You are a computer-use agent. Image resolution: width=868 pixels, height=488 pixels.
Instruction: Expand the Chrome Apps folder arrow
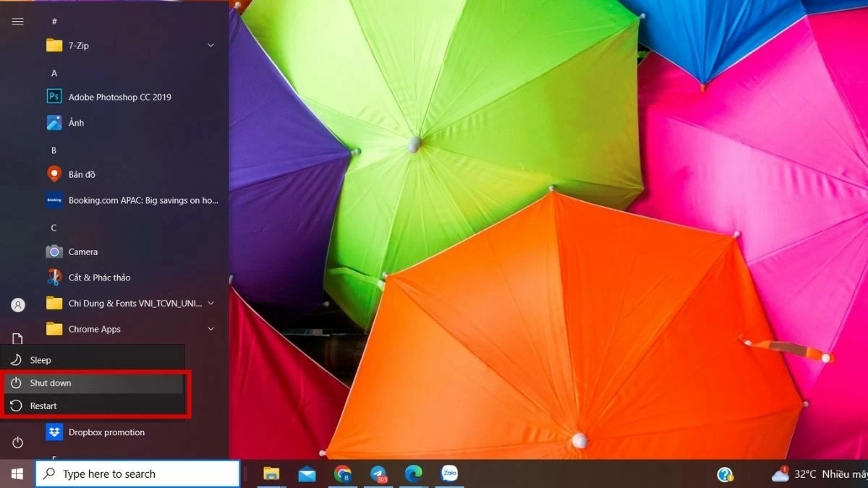210,329
